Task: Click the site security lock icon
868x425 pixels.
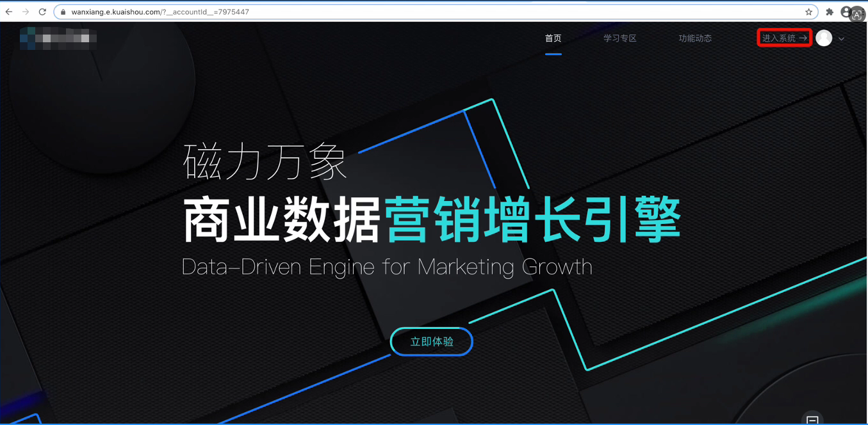Action: tap(62, 11)
